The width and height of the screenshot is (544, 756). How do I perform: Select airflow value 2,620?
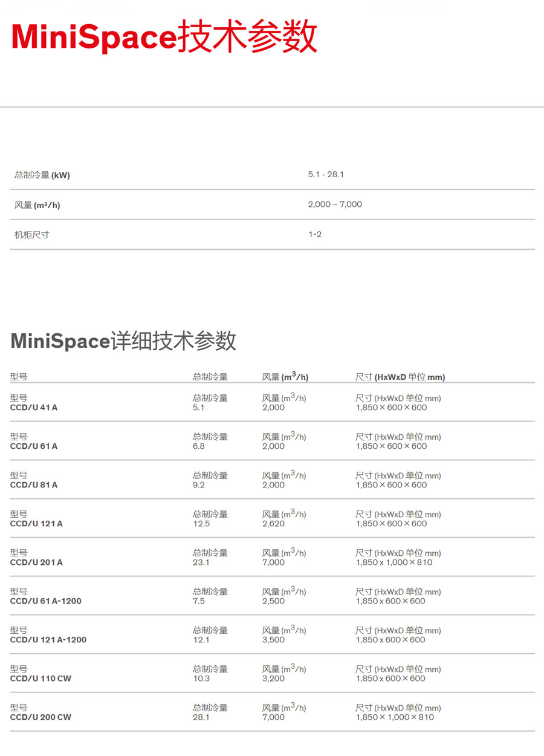point(273,524)
